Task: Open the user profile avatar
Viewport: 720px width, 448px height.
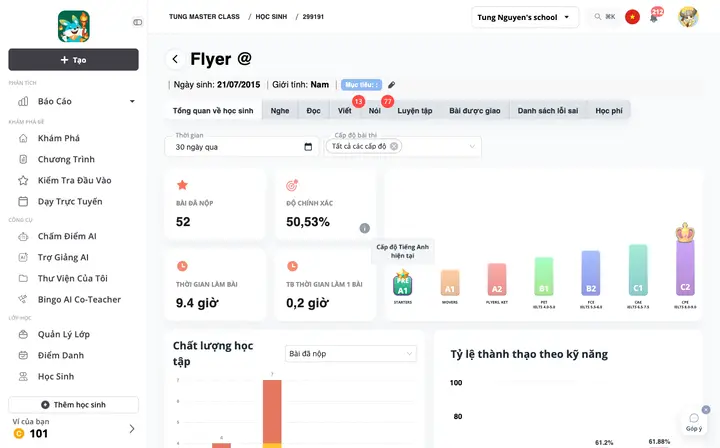Action: 688,17
